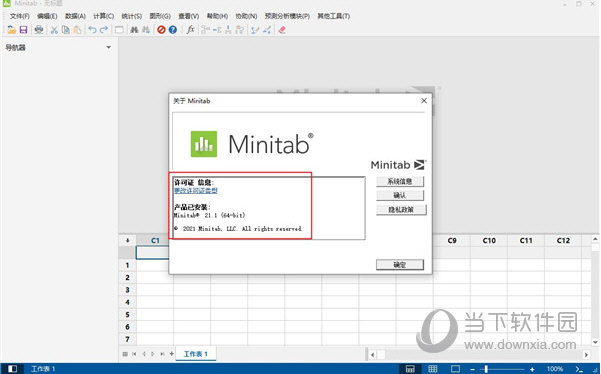The height and width of the screenshot is (374, 601).
Task: Open the fx formula function icon
Action: [190, 30]
